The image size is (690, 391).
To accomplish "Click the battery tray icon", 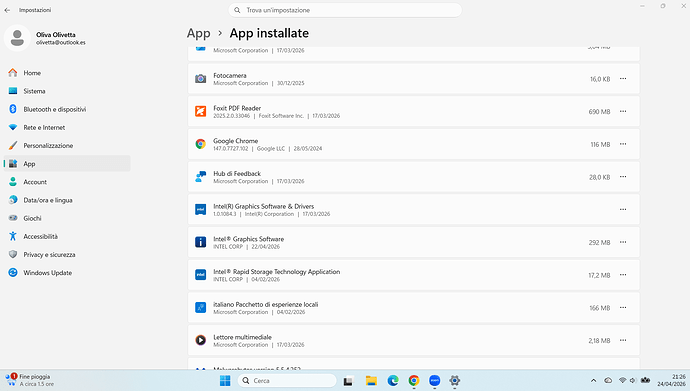I will 646,380.
